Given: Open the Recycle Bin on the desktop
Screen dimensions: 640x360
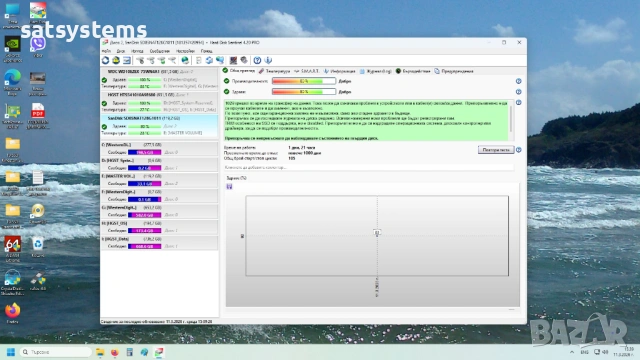Looking at the screenshot, I should click(x=38, y=247).
